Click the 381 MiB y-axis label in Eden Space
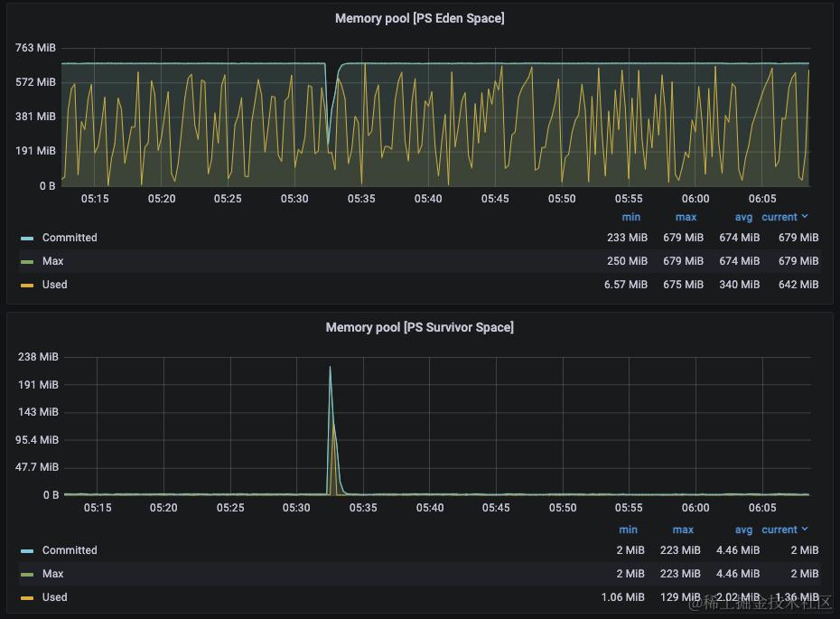Screen dimensions: 840x619 coord(35,117)
